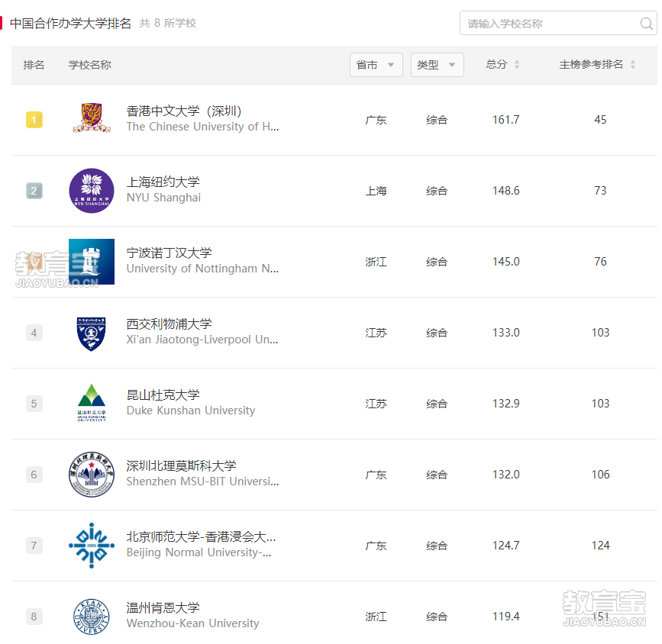Sort by 总分 total score arrows
Image resolution: width=662 pixels, height=644 pixels.
pyautogui.click(x=517, y=65)
